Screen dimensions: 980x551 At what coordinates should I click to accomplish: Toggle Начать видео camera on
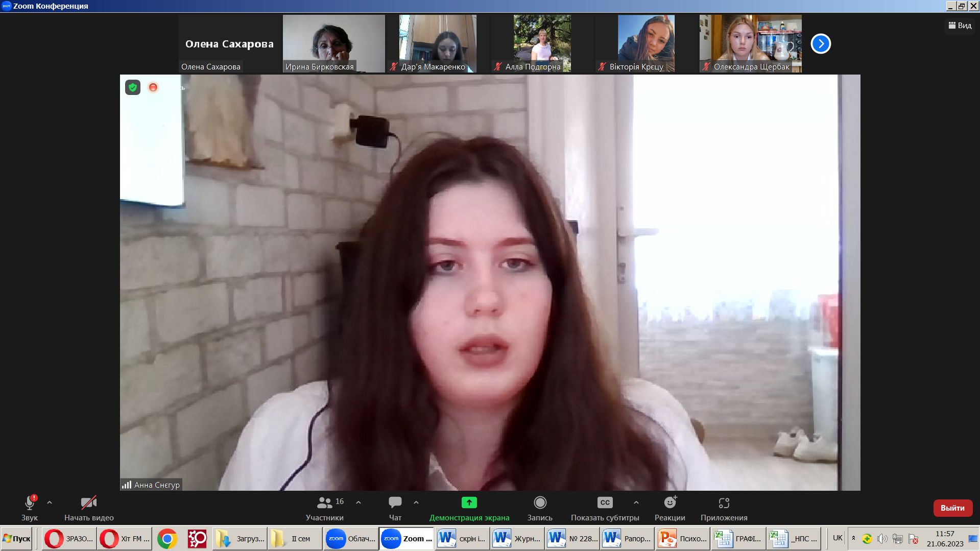pos(89,508)
